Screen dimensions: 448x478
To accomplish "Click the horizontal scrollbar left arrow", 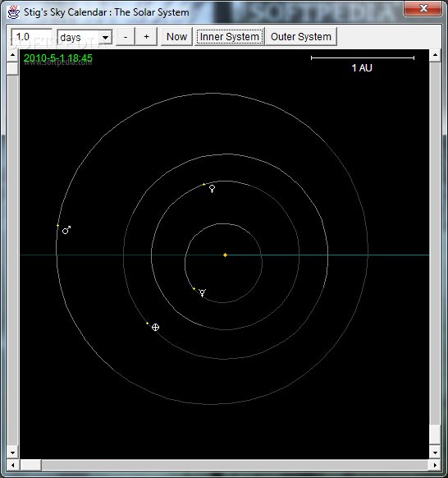I will (13, 465).
